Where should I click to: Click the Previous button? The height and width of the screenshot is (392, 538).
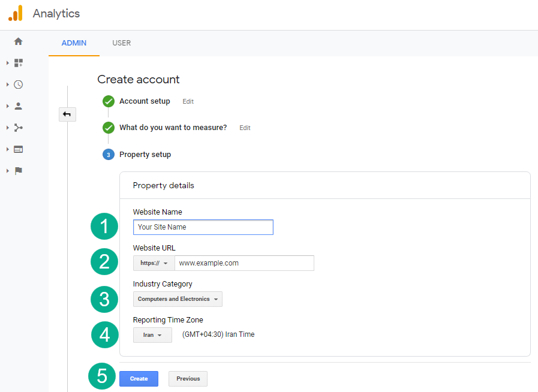188,379
